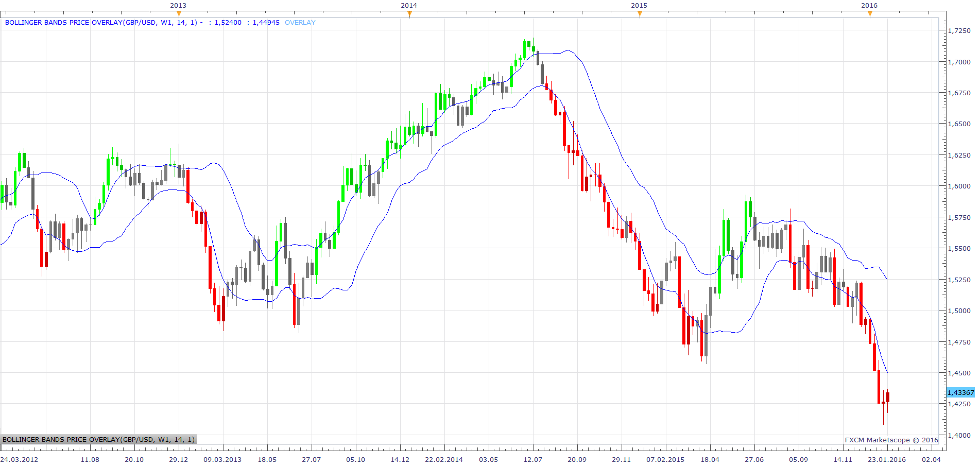
Task: Click the 29.11 date axis label
Action: pyautogui.click(x=622, y=459)
